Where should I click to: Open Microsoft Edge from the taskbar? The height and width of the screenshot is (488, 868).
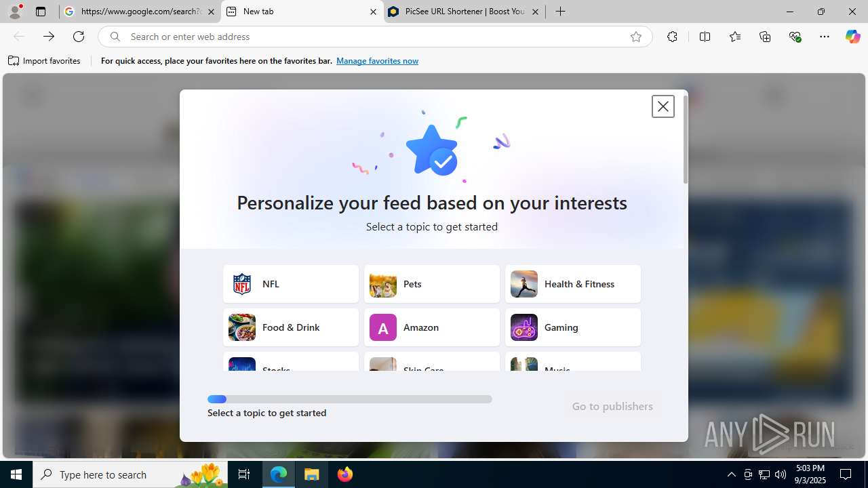(279, 474)
